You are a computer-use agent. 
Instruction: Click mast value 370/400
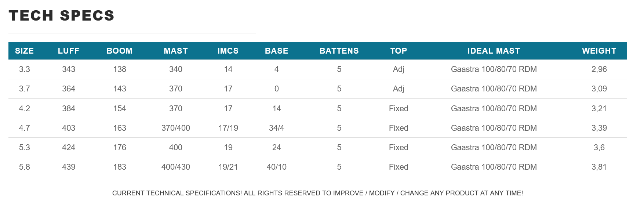176,128
